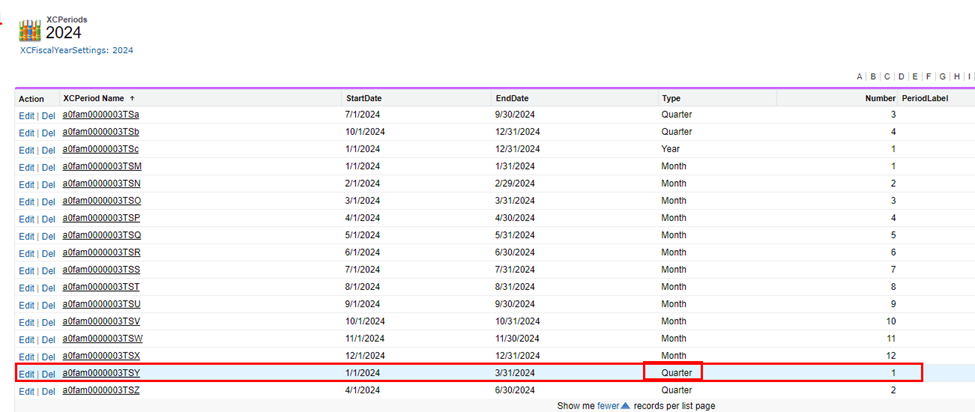Sort by EndDate column header

512,98
